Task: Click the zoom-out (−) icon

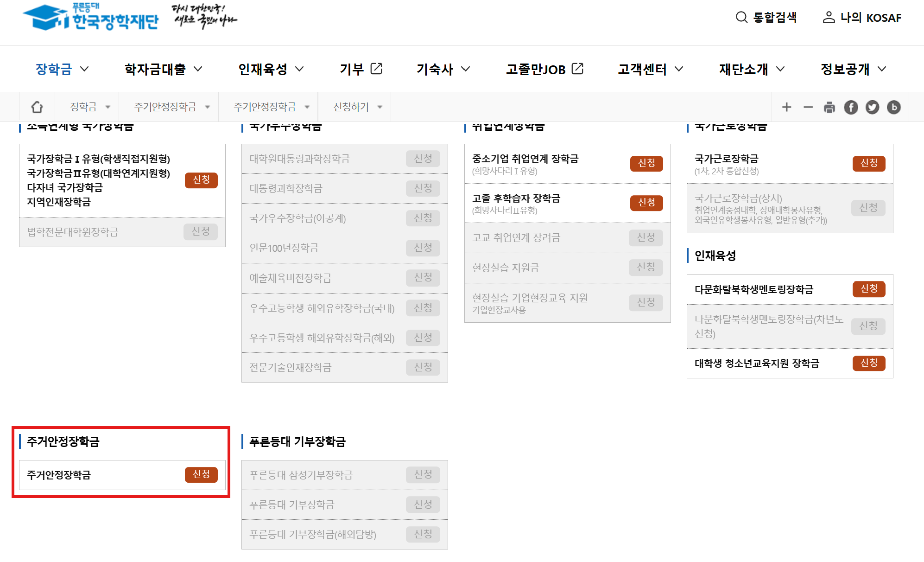Action: [x=808, y=107]
